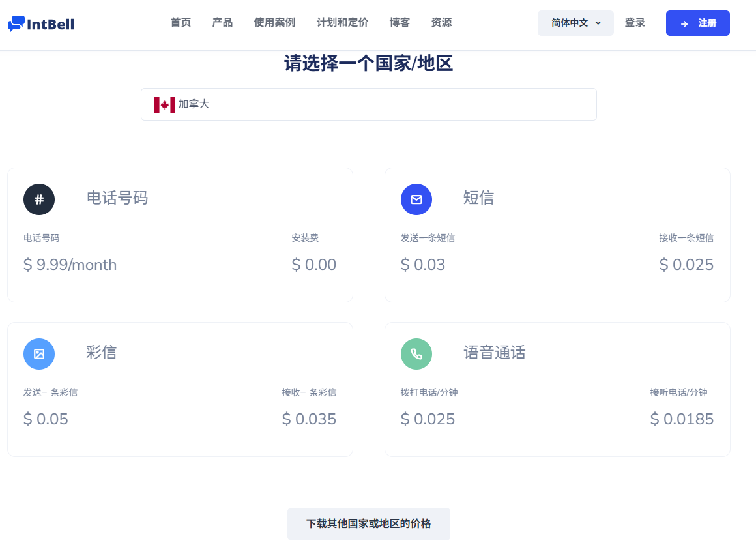
Task: Click the $ 0.025 receive SMS price
Action: coord(686,264)
